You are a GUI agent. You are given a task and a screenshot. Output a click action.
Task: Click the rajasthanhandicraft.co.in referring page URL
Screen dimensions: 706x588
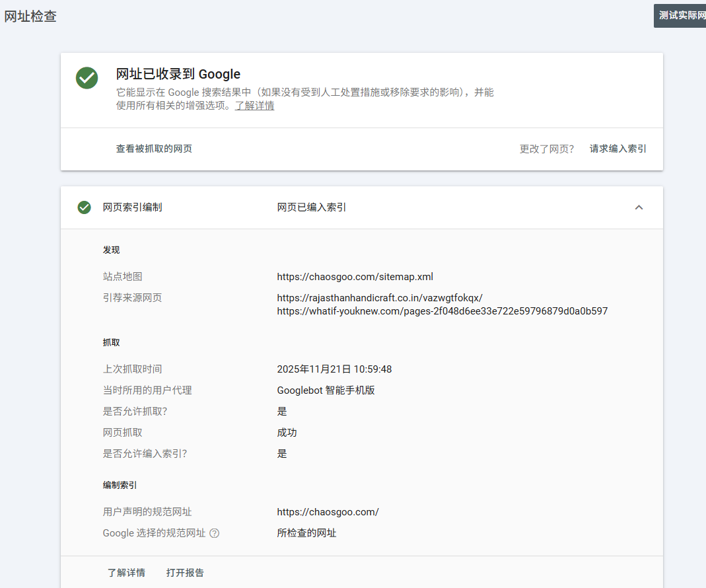tap(379, 298)
